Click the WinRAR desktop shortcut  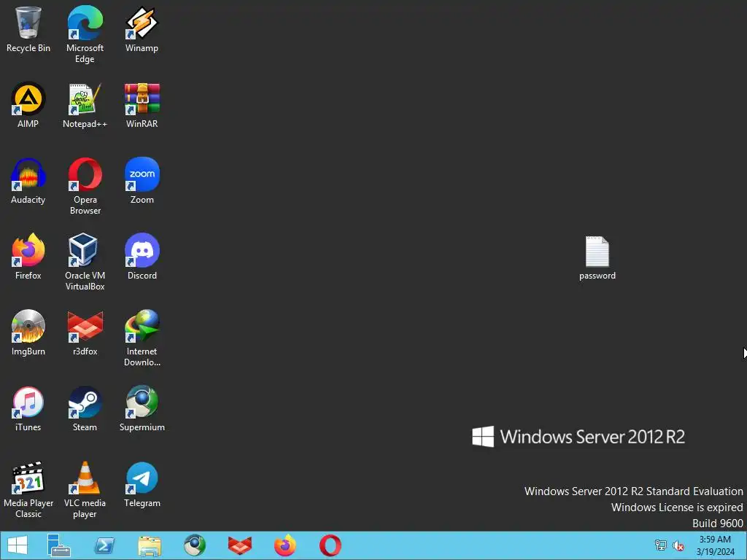point(142,105)
